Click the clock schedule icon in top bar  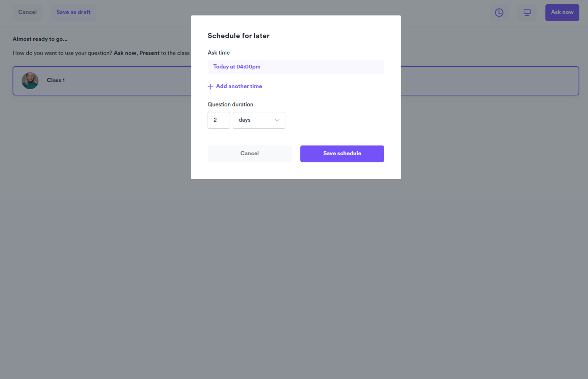tap(499, 12)
